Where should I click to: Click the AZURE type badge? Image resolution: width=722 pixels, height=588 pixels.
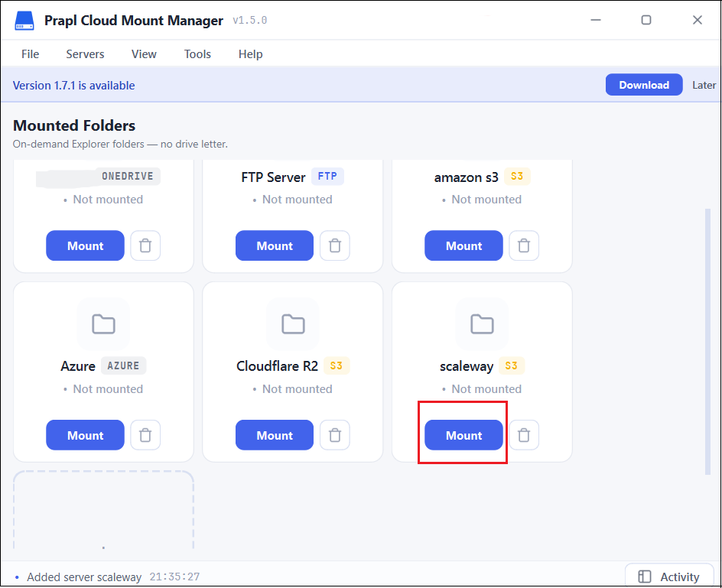coord(123,365)
